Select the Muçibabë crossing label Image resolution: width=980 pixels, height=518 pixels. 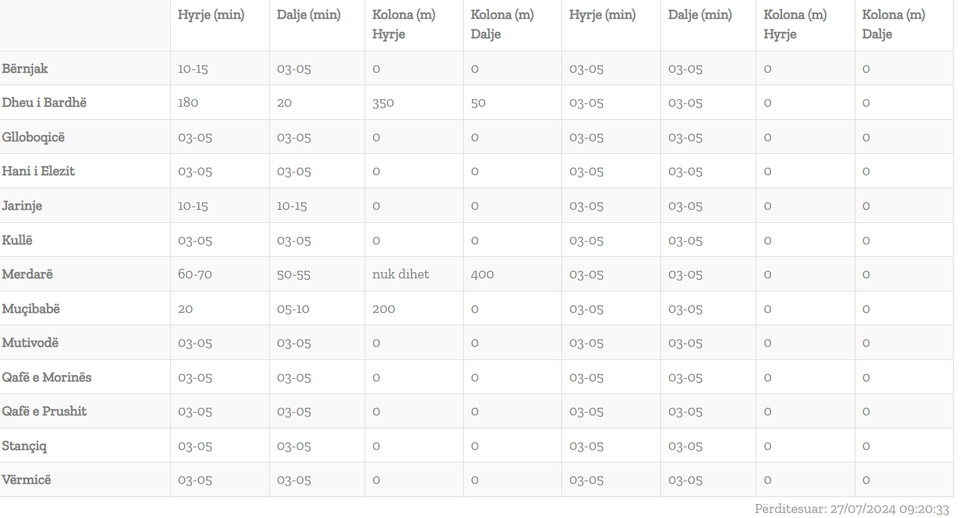coord(31,309)
